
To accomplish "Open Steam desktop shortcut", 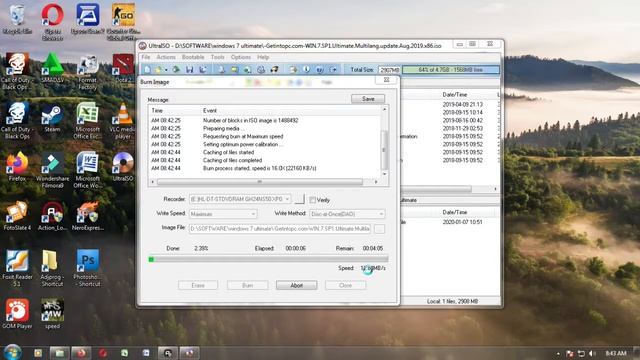I will coord(52,117).
